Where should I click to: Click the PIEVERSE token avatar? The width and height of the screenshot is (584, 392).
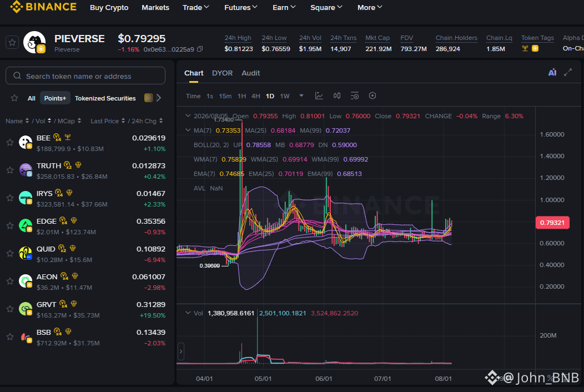[x=34, y=42]
